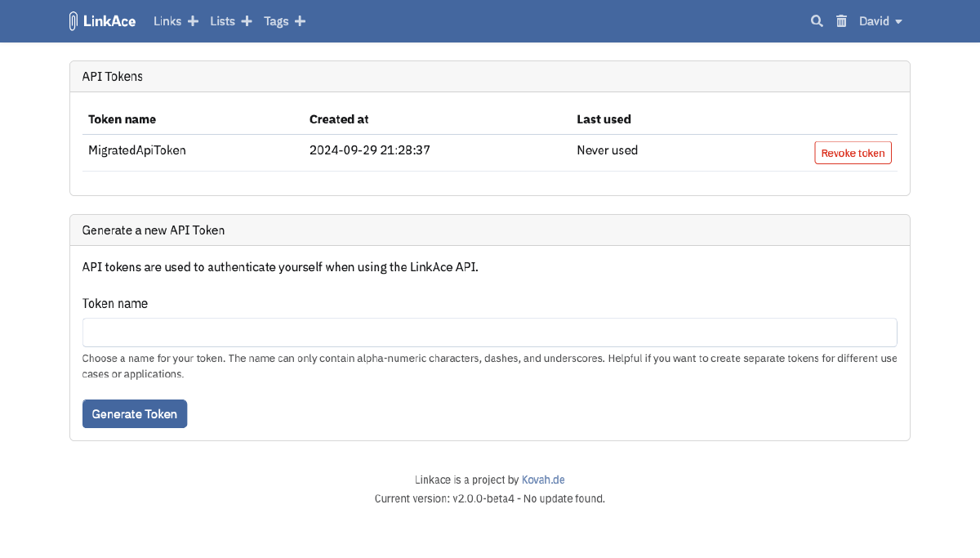Click the plus icon beside Tags

point(300,20)
